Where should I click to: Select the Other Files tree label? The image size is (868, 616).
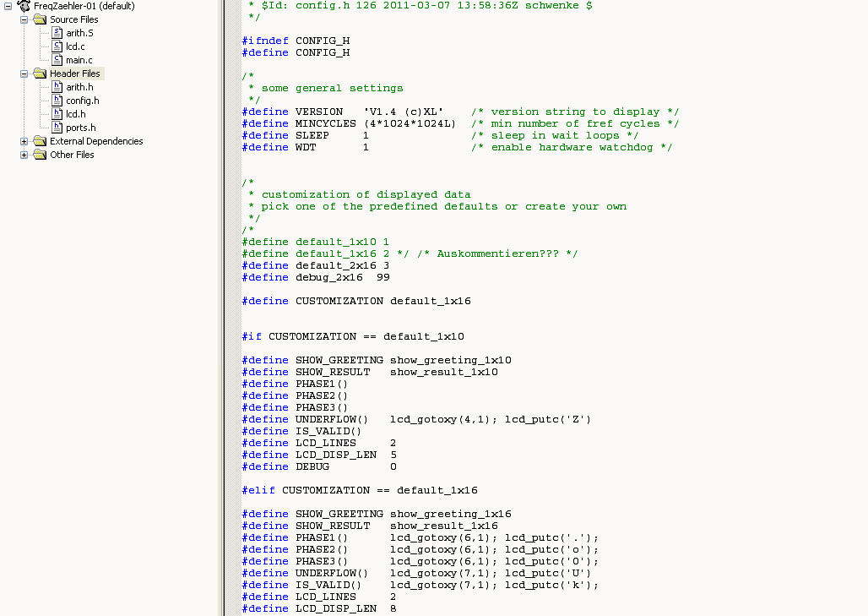[72, 155]
